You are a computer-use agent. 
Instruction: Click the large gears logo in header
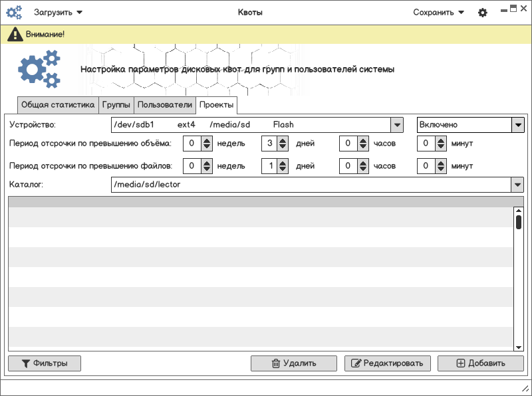pyautogui.click(x=39, y=69)
